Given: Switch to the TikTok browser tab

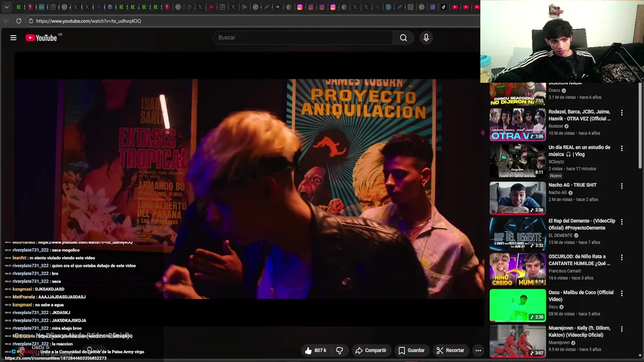Looking at the screenshot, I should (444, 7).
